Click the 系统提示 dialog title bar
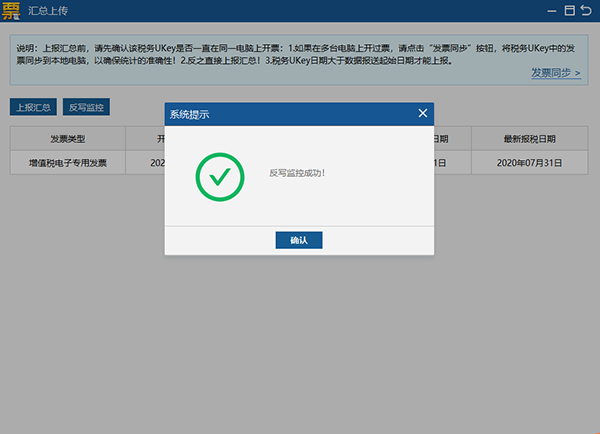The height and width of the screenshot is (434, 600). click(280, 114)
